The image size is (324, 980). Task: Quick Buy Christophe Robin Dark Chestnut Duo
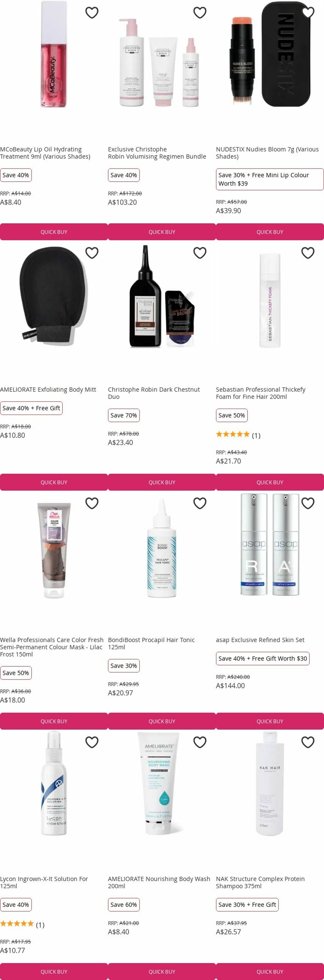coord(162,482)
